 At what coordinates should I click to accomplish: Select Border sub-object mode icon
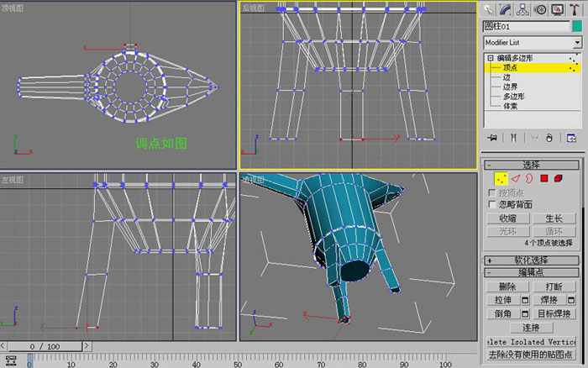coord(529,179)
